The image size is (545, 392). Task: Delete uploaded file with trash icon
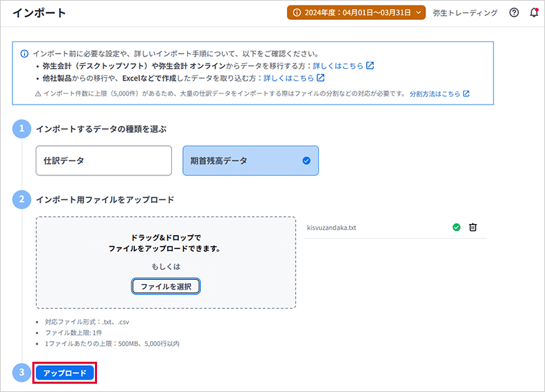473,228
